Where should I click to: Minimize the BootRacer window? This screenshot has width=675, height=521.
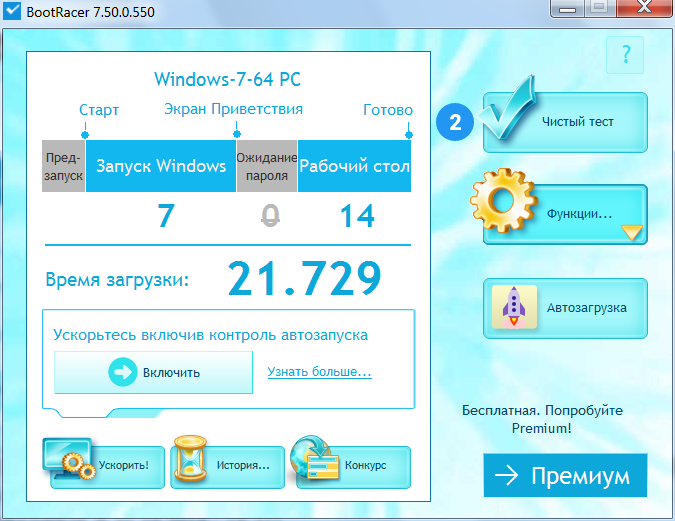[567, 8]
